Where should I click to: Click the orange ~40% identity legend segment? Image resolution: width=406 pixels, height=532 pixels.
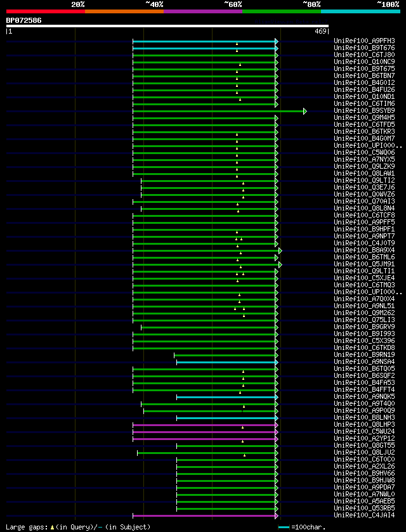coord(124,11)
